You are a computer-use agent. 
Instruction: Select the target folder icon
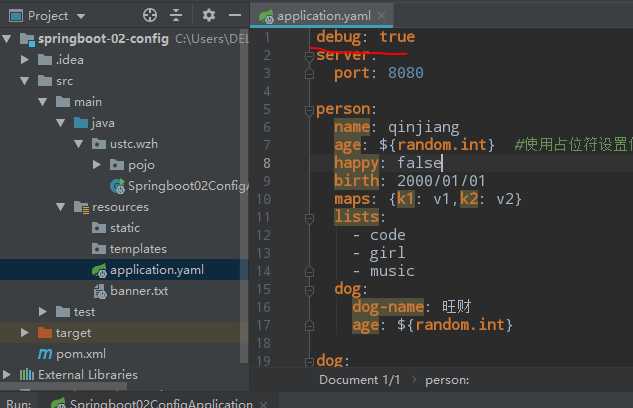pos(45,333)
